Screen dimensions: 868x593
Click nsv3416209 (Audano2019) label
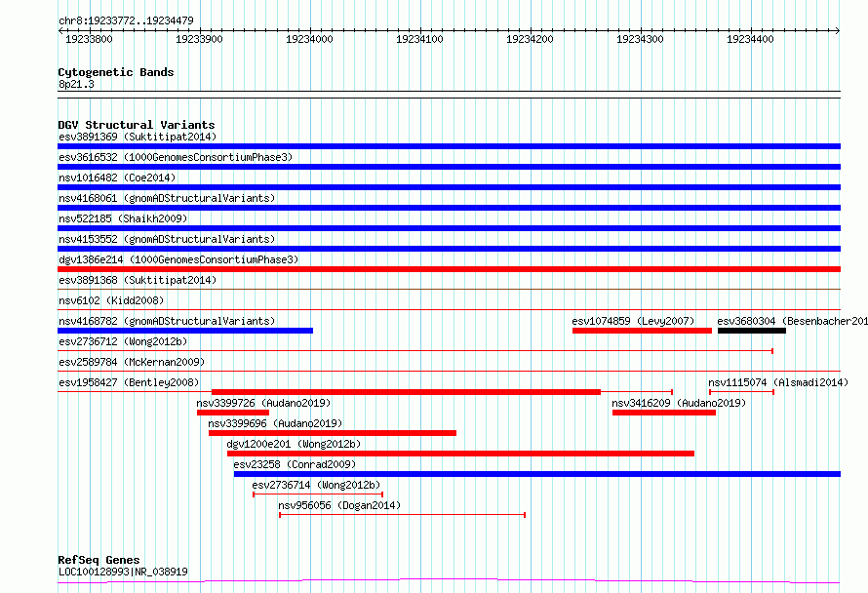coord(679,403)
